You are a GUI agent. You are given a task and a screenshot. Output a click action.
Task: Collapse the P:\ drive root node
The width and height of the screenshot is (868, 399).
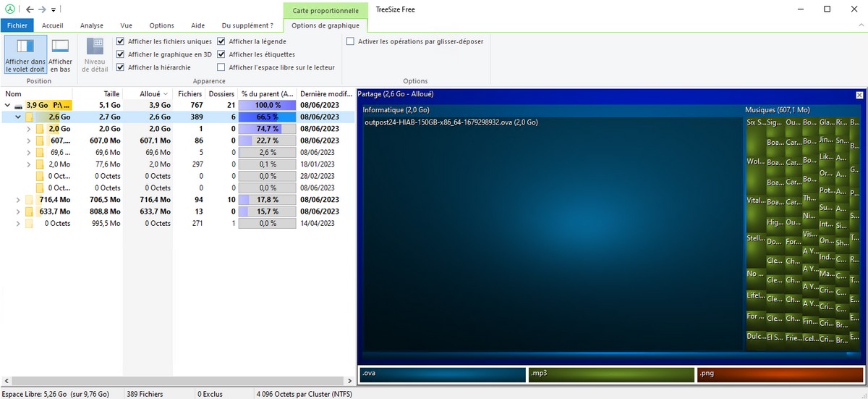pyautogui.click(x=7, y=105)
